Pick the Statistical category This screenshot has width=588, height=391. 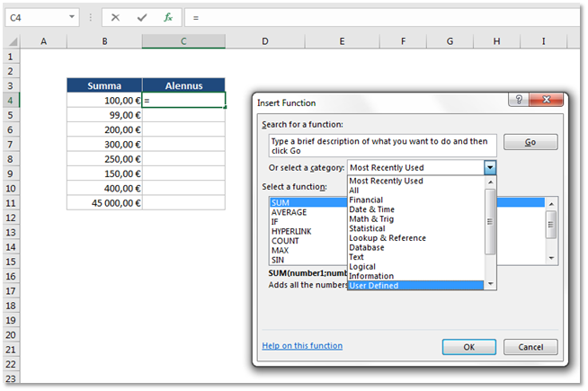click(367, 228)
